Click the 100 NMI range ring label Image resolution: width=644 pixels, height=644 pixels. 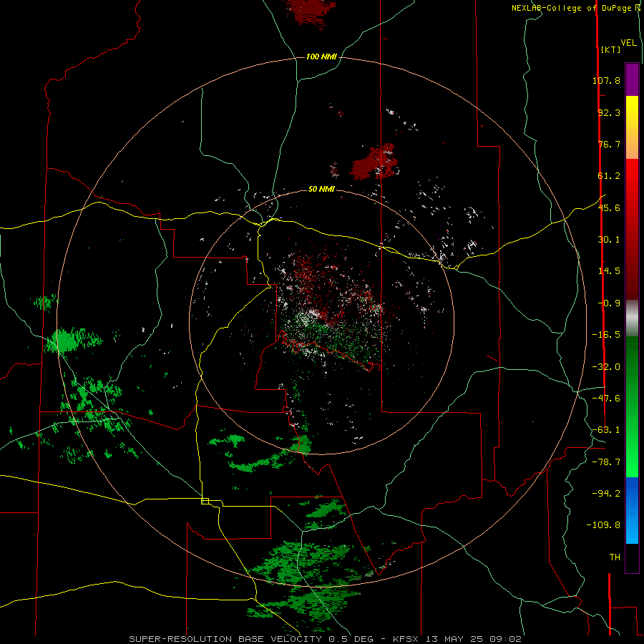[321, 57]
